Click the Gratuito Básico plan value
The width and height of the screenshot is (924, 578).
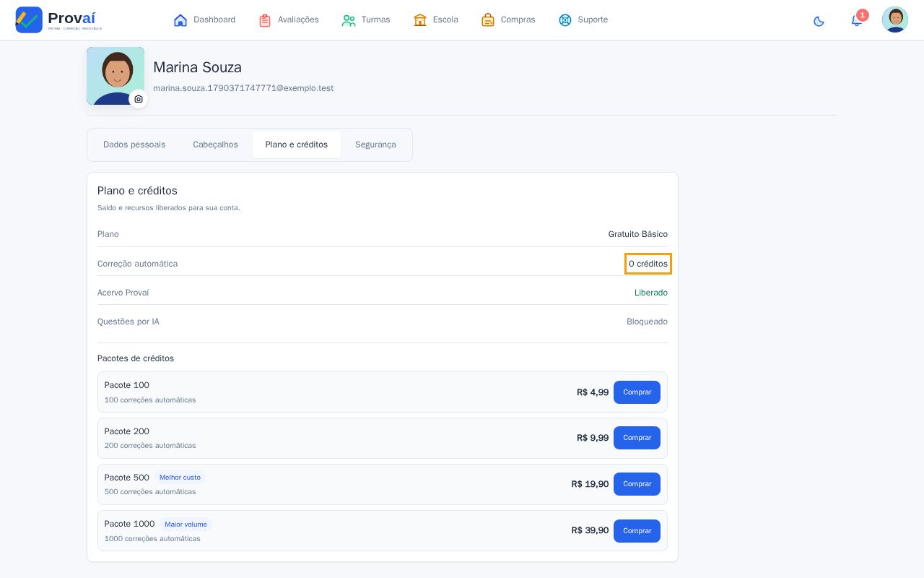pyautogui.click(x=638, y=234)
